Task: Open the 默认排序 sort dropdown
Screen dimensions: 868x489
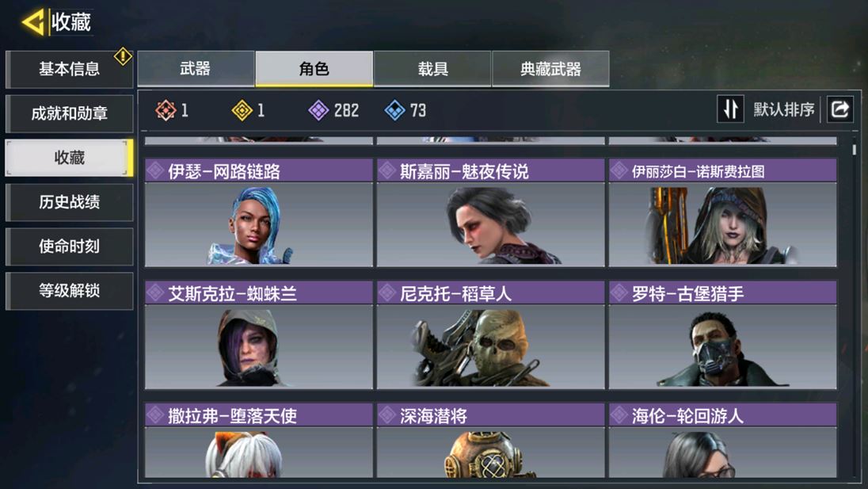Action: click(x=783, y=109)
